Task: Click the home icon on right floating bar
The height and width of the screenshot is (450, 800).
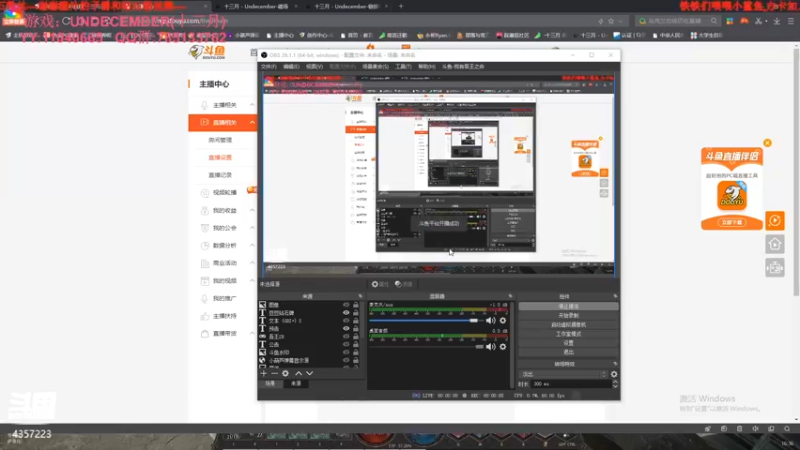Action: coord(774,244)
